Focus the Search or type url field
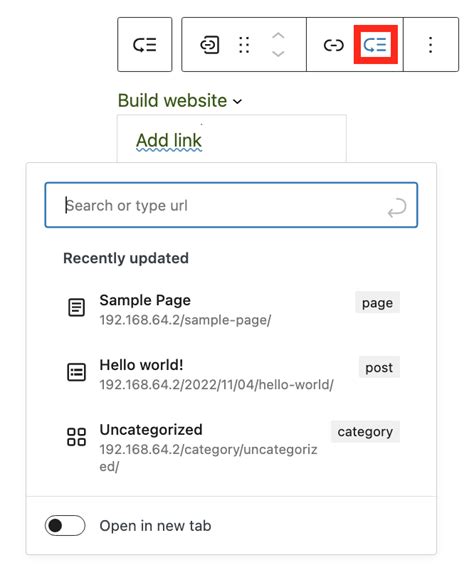The width and height of the screenshot is (474, 565). pos(231,205)
